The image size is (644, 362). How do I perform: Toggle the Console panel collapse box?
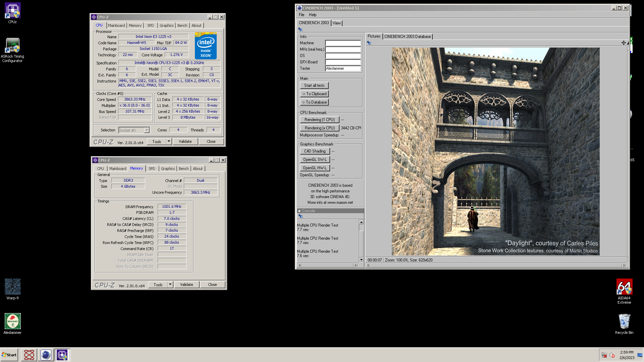tap(299, 211)
